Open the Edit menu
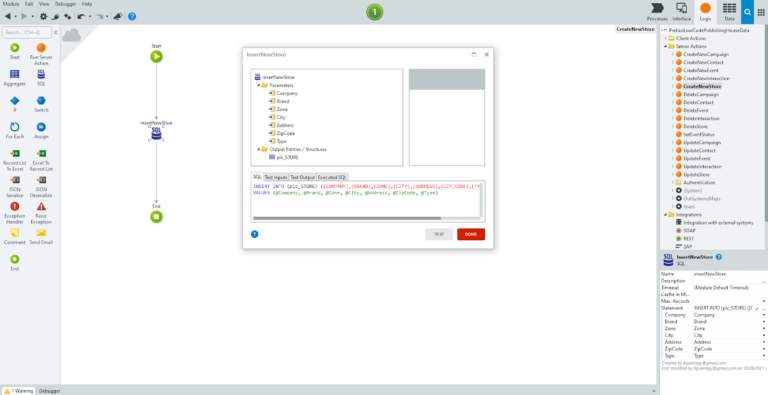 29,4
